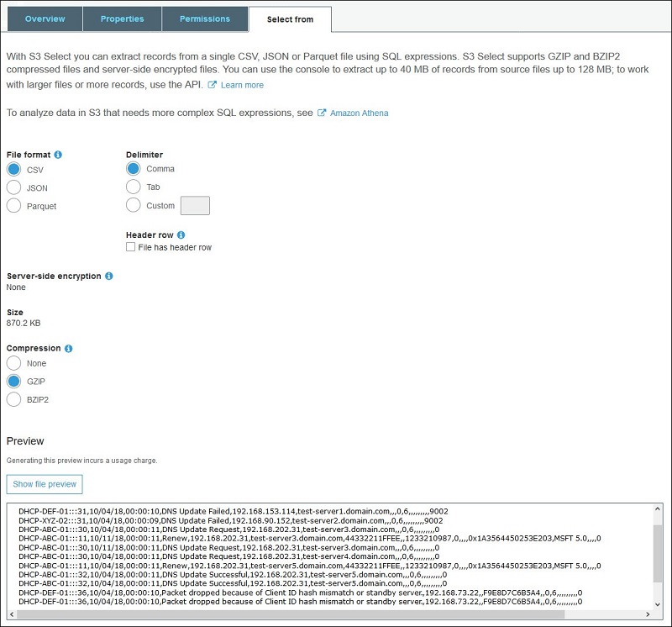Click the DNS Update Request row for test-server4
Screen dimensions: 672x627
click(228, 556)
